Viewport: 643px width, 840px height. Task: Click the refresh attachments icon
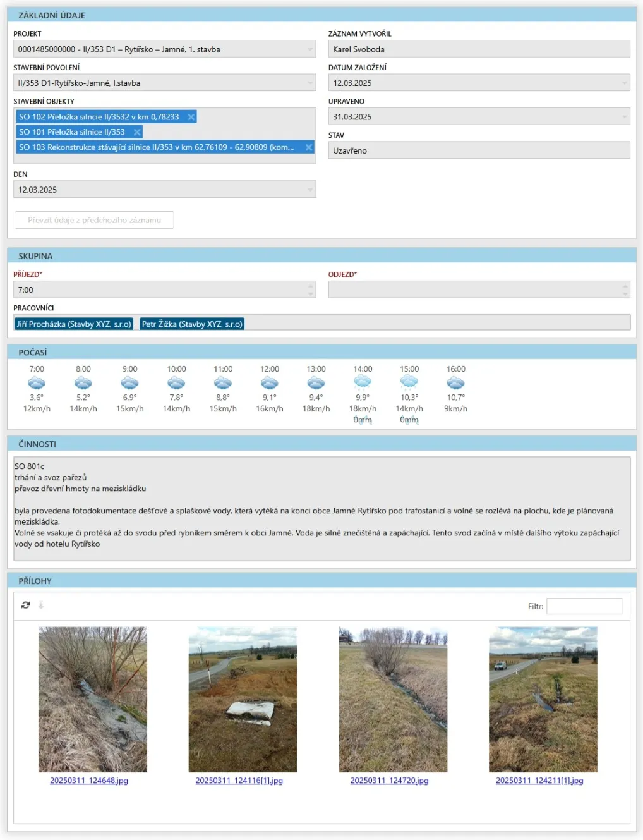click(25, 605)
